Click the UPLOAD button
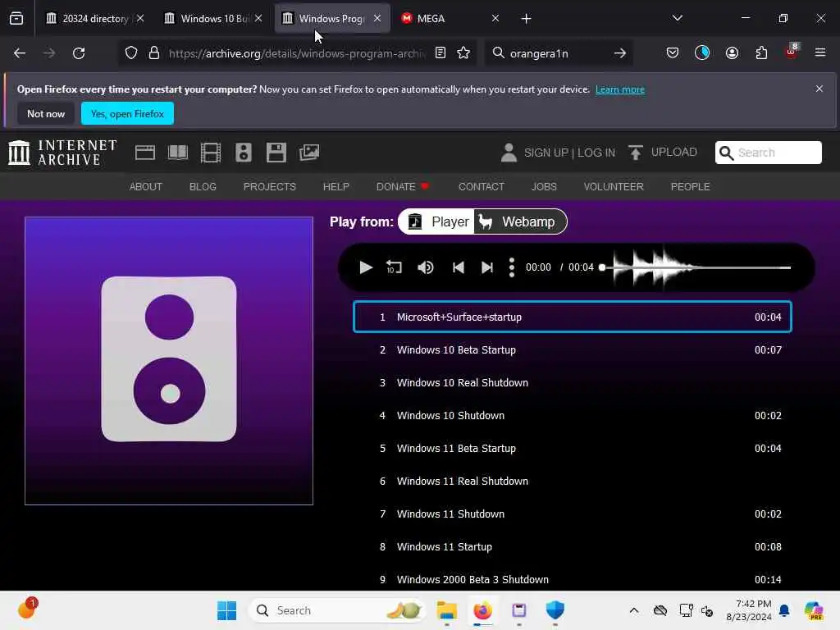 (x=663, y=153)
